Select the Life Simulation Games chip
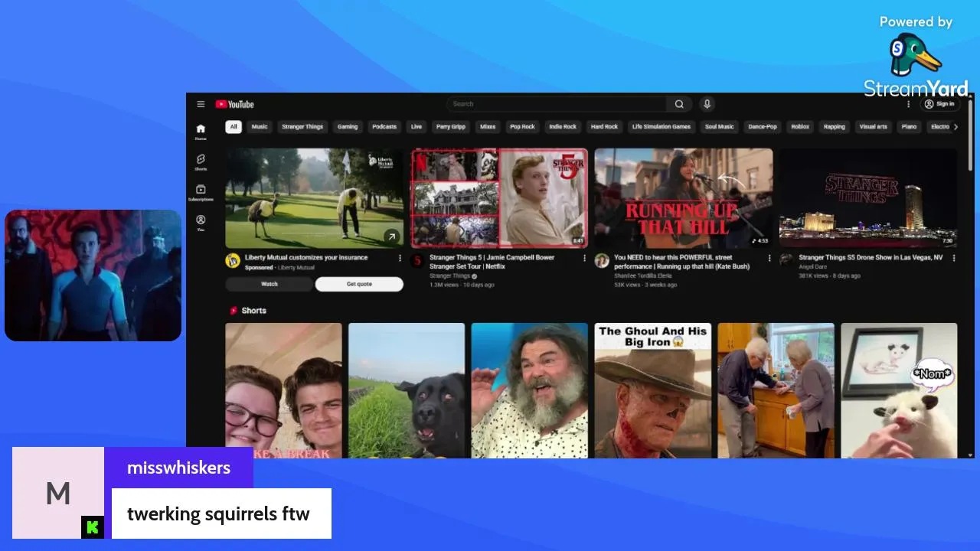 pos(661,127)
